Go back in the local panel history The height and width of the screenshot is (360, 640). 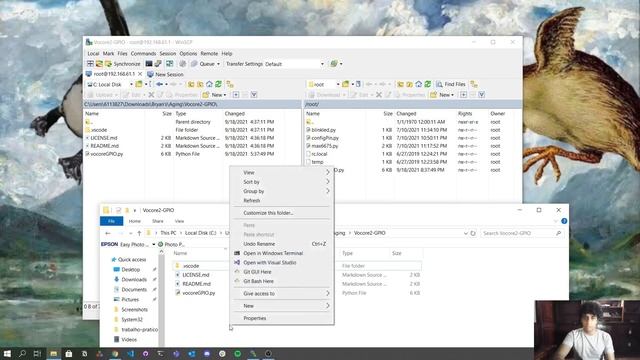pyautogui.click(x=160, y=84)
